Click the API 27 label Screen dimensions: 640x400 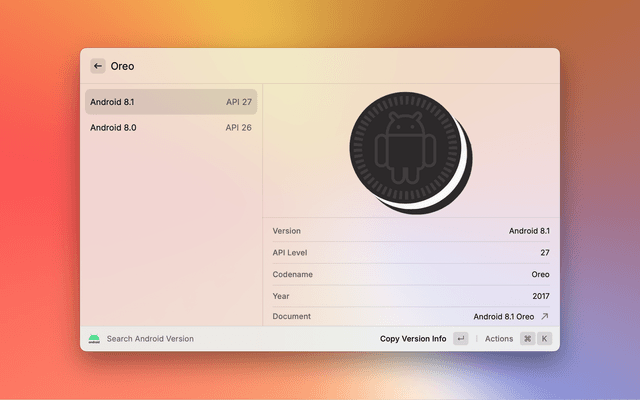pos(238,101)
